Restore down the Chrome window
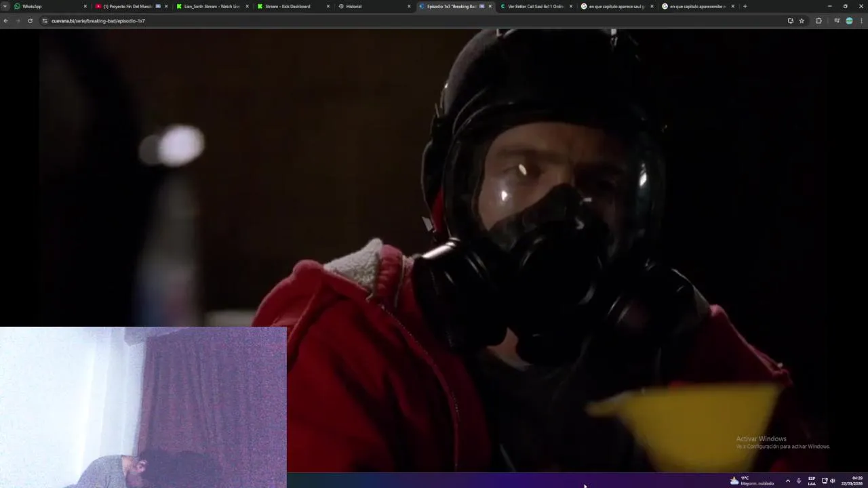This screenshot has width=868, height=488. (x=845, y=6)
